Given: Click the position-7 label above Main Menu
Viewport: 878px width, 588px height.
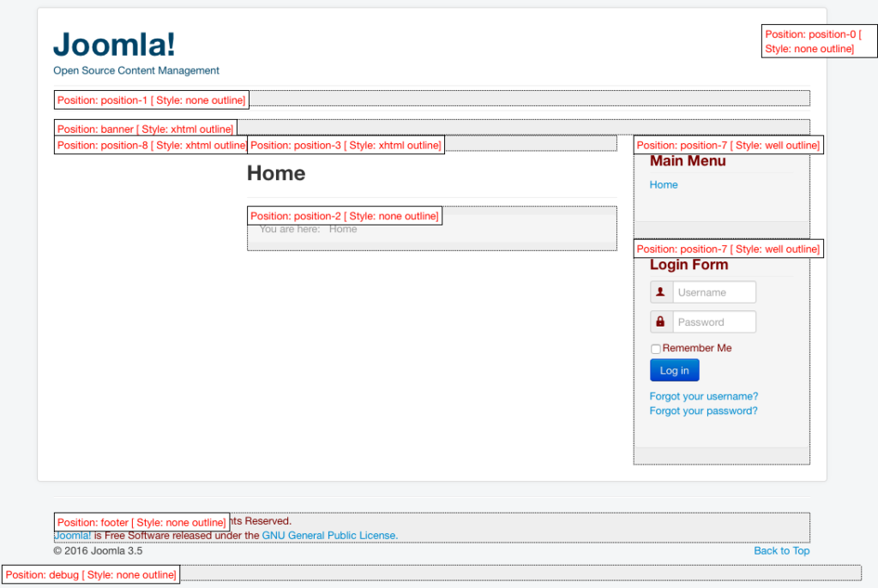Looking at the screenshot, I should click(728, 145).
